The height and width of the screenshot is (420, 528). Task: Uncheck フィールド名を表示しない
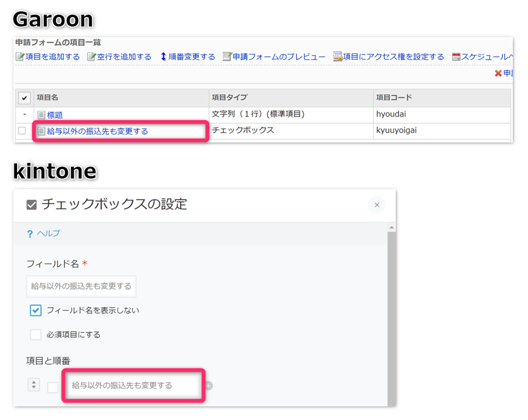coord(36,310)
